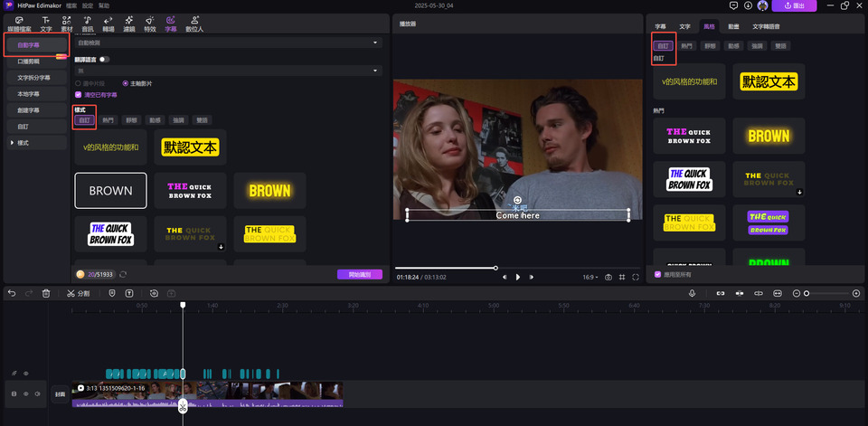Delete the selected clip with trash icon
This screenshot has height=426, width=868.
46,293
